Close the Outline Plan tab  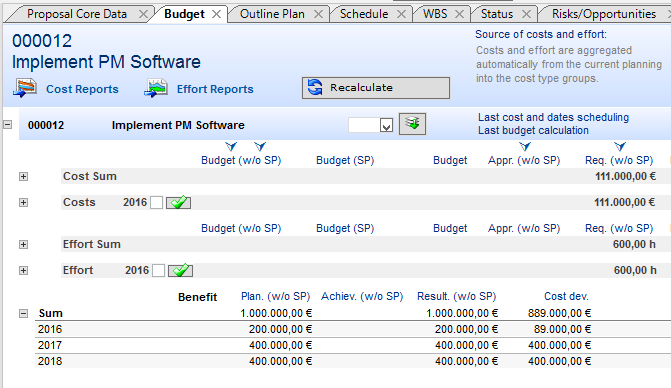[x=318, y=15]
